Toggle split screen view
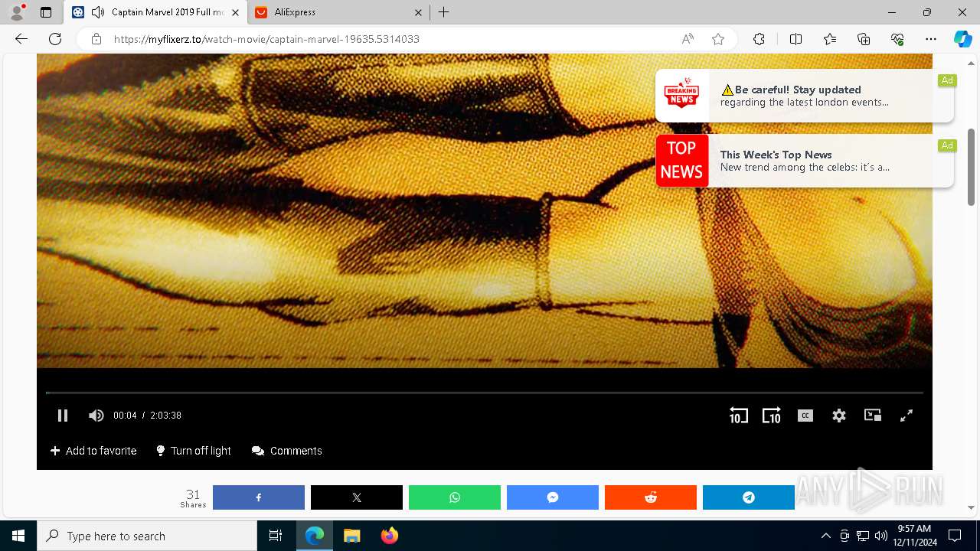Screen dimensions: 980x551 795,39
